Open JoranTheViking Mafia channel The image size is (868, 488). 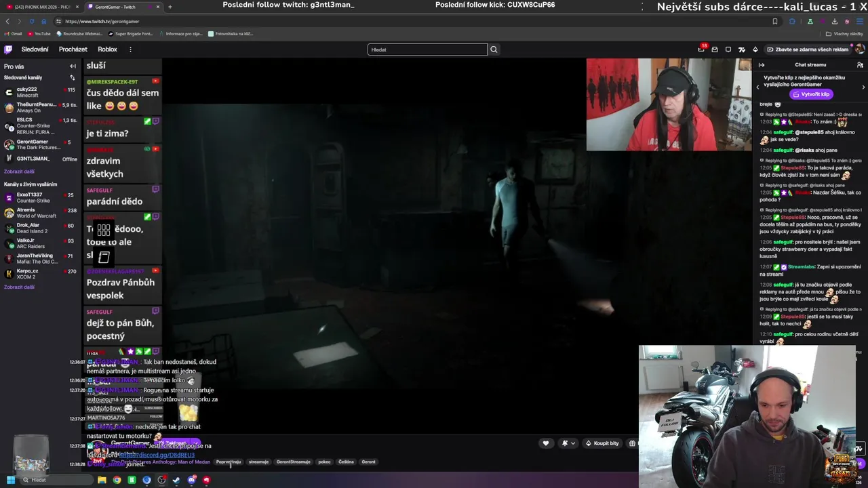(x=41, y=258)
